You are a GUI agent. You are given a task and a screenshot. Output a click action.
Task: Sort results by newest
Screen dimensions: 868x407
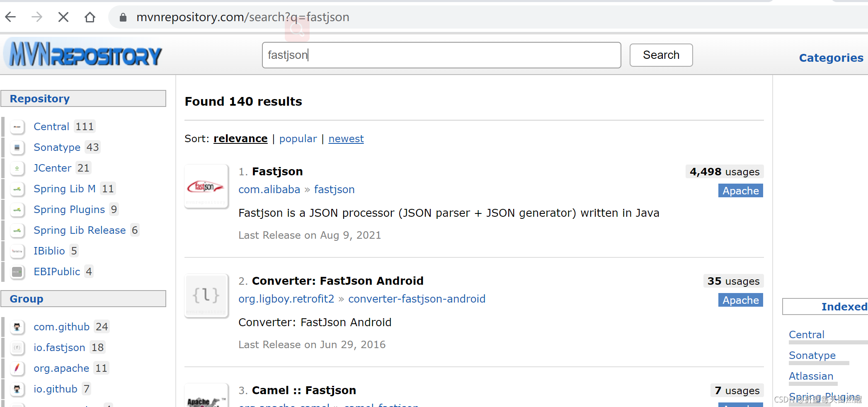[346, 138]
